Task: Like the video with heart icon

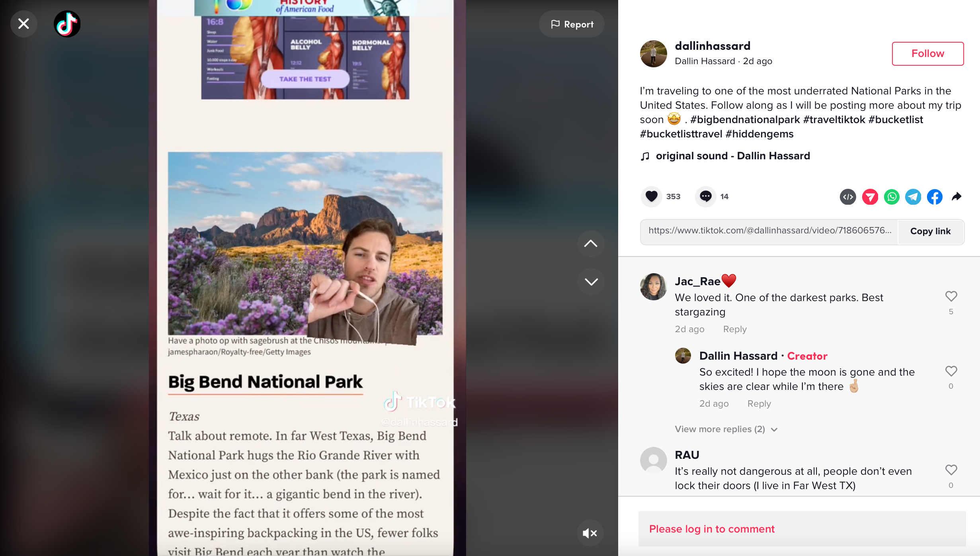Action: (x=652, y=196)
